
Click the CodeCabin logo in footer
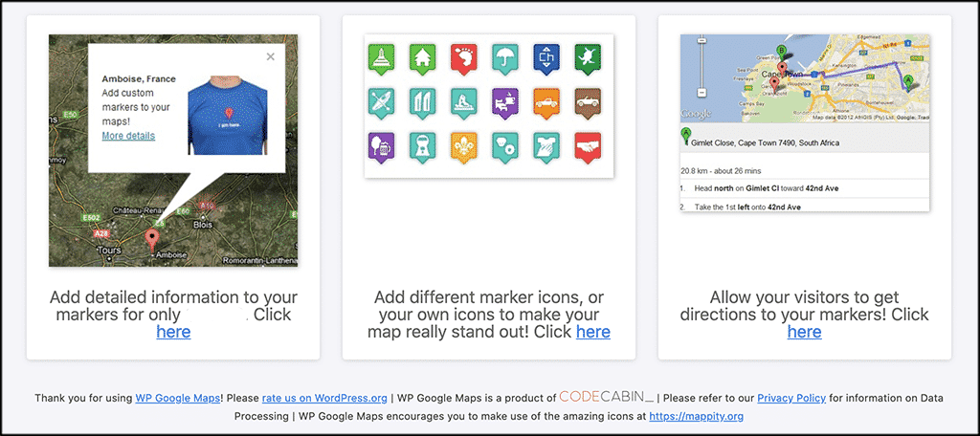[x=606, y=397]
